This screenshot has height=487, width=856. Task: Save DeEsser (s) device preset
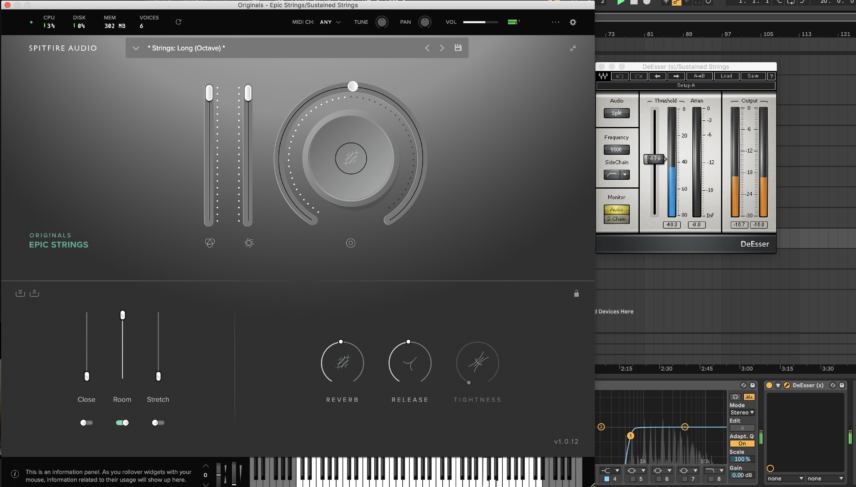click(842, 385)
